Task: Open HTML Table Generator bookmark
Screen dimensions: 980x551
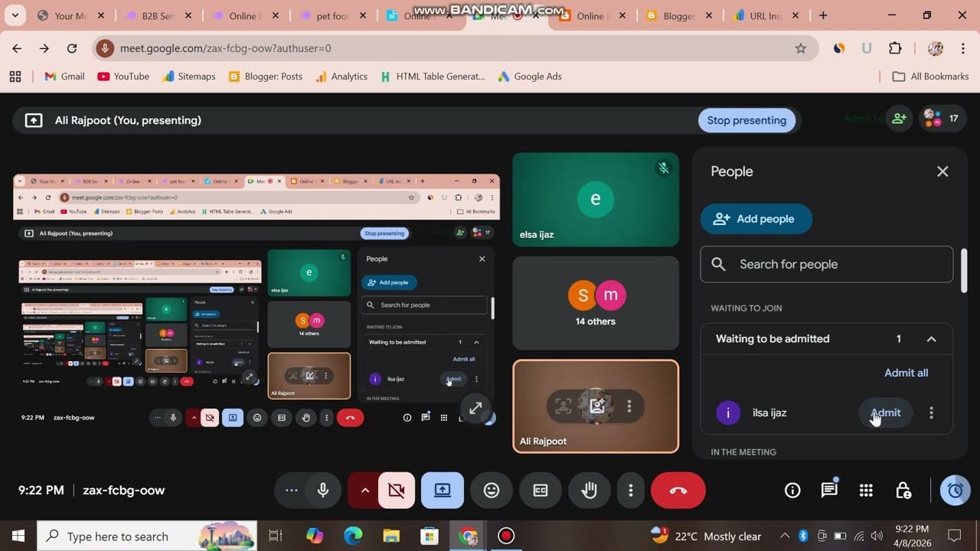Action: coord(433,77)
